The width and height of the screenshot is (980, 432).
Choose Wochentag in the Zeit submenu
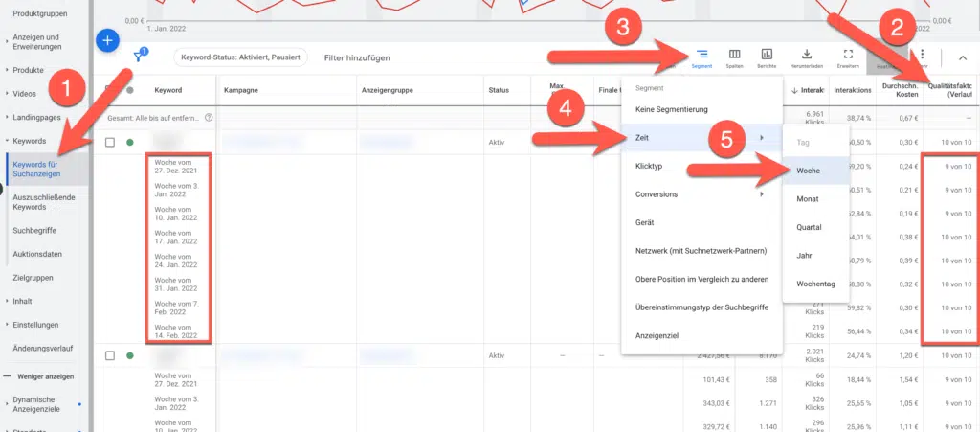point(815,284)
